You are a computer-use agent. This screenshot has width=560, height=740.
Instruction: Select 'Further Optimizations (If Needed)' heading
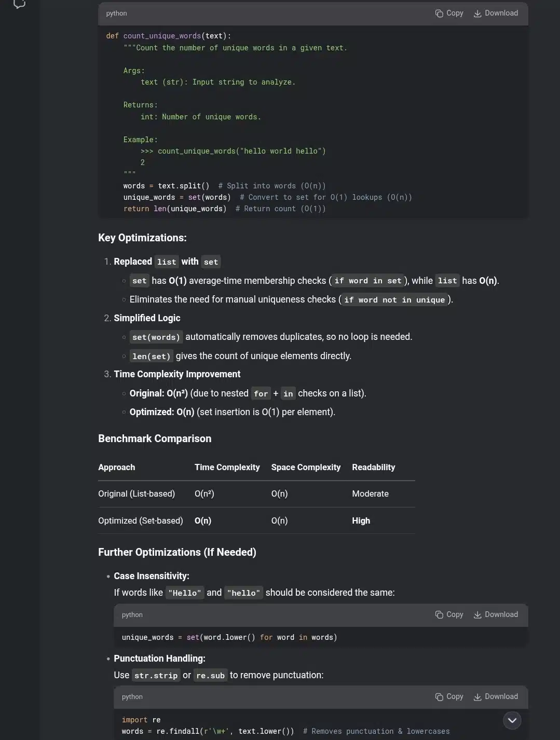177,552
